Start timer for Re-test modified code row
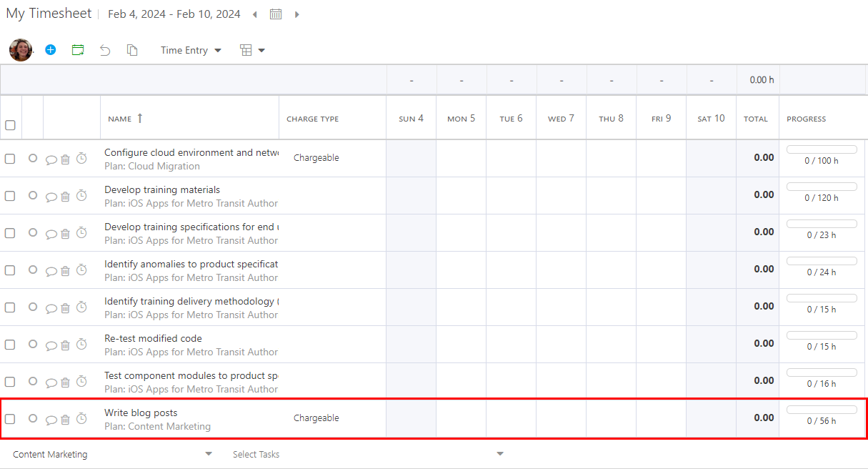The image size is (868, 469). (x=81, y=344)
